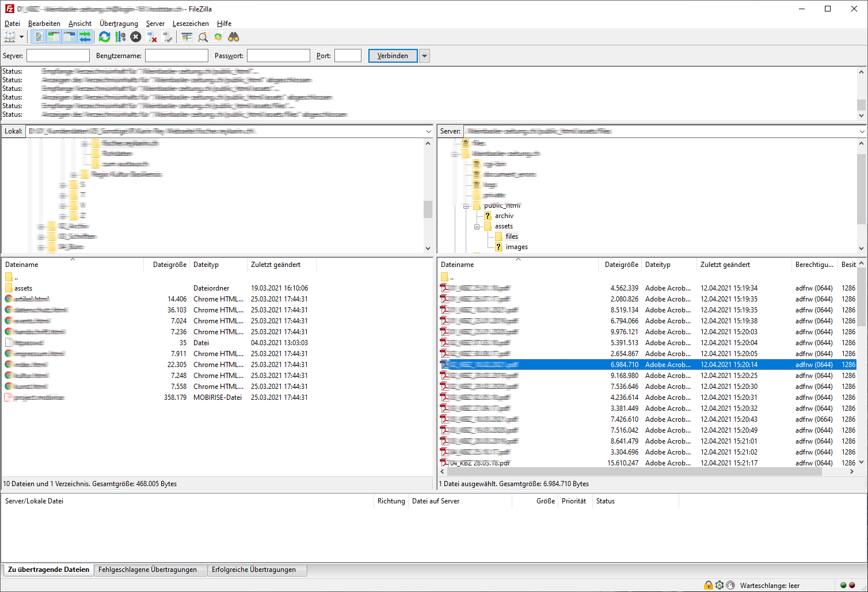Click the binoculars file search icon
Screen dimensions: 868x592
(233, 37)
